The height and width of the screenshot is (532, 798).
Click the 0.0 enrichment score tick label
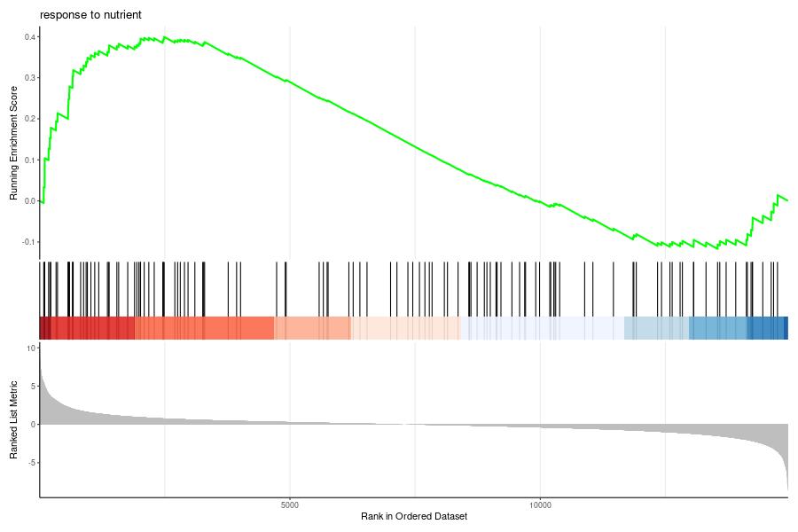coord(29,201)
